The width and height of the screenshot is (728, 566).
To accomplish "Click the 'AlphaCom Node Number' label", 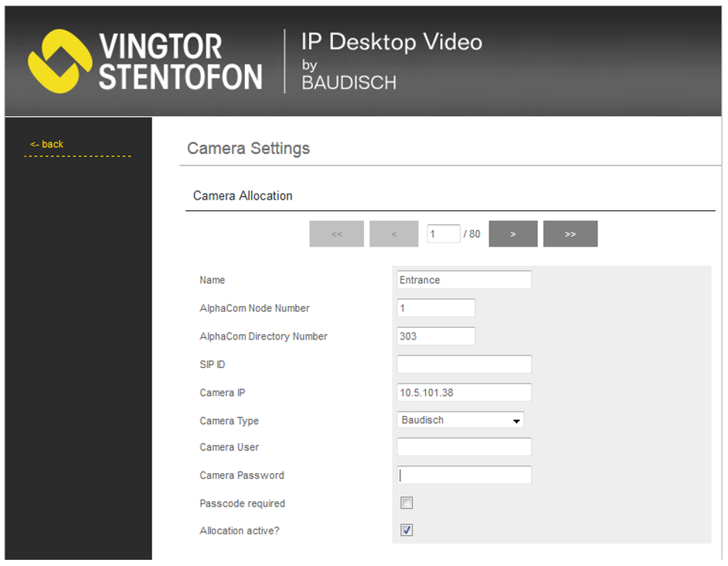I will click(254, 308).
